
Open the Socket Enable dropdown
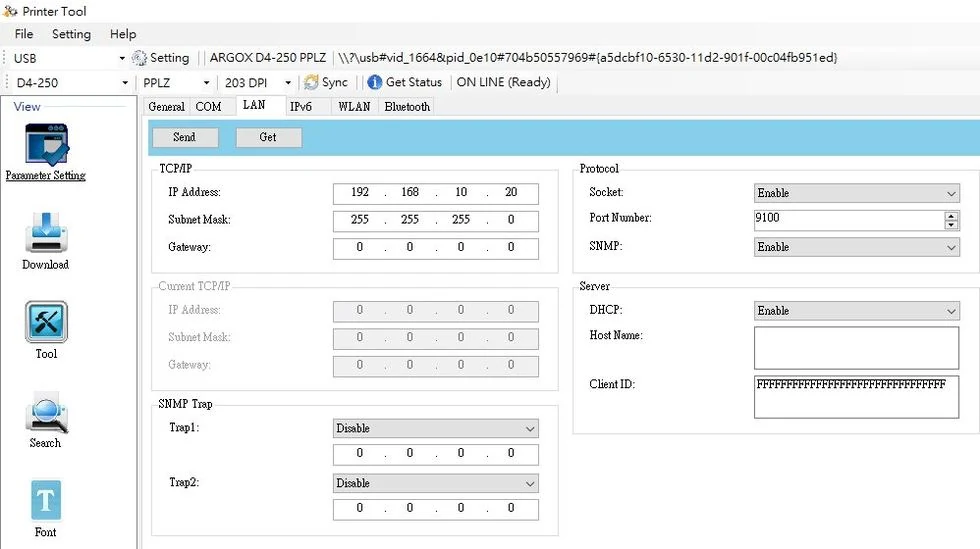tap(856, 193)
